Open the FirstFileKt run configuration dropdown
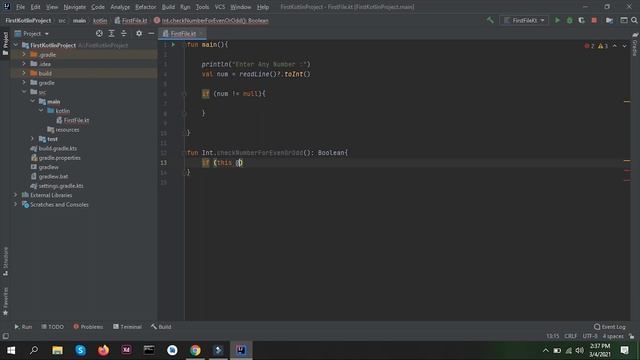The width and height of the screenshot is (640, 360). [524, 20]
